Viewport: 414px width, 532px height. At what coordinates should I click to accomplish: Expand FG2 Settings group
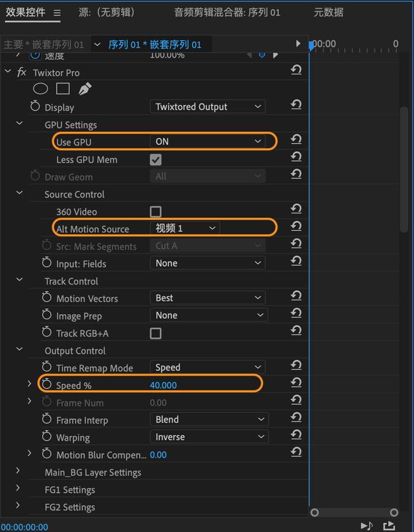[18, 505]
